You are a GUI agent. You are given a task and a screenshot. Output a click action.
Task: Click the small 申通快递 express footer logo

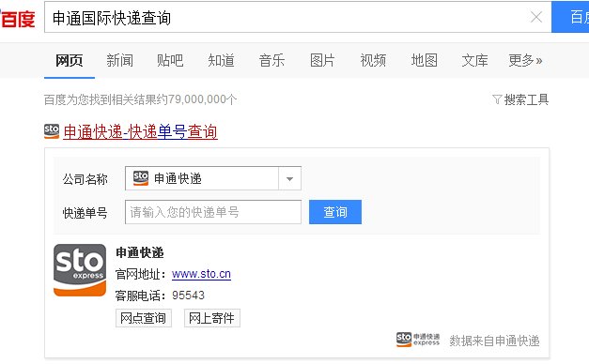418,340
